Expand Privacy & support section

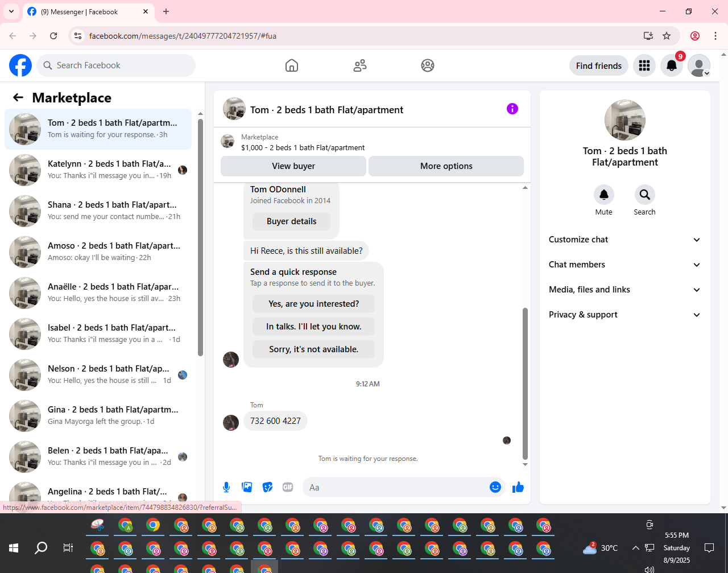(625, 315)
